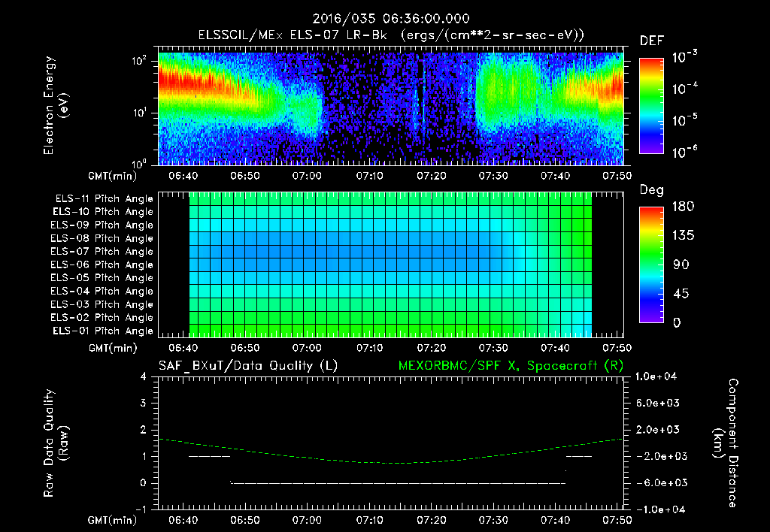
Task: Click 10^1 tick on Electron Energy axis
Action: point(140,113)
